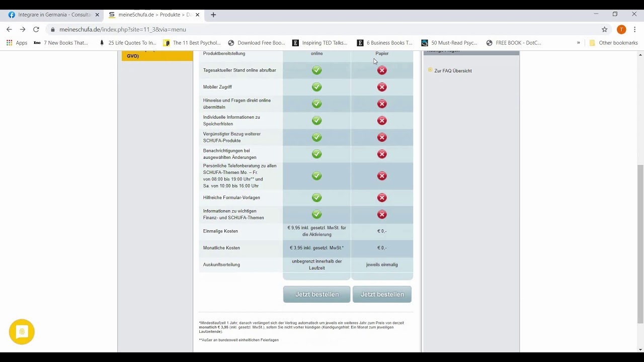Open the Chrome profile avatar
644x362 pixels.
click(x=621, y=30)
